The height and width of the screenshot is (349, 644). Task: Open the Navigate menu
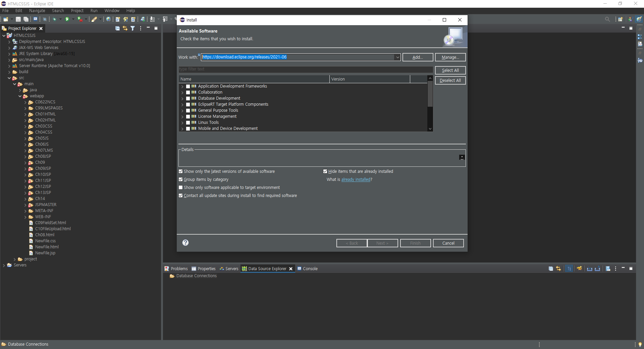pos(37,11)
